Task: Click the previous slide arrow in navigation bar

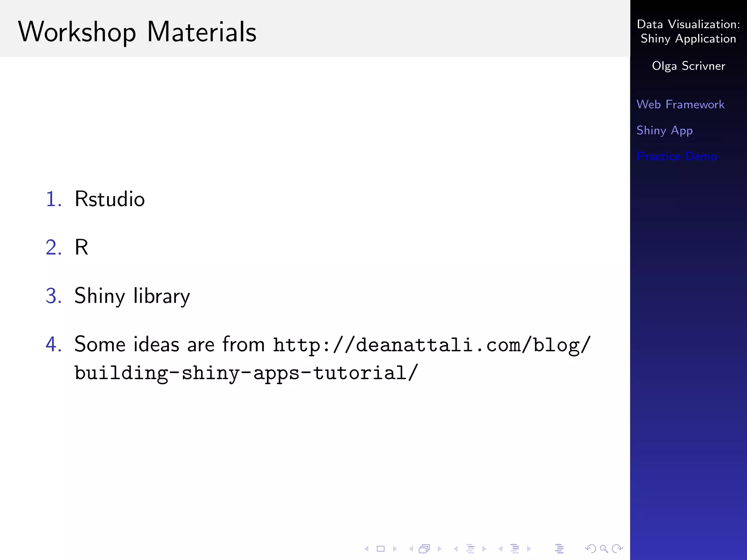Action: [367, 549]
